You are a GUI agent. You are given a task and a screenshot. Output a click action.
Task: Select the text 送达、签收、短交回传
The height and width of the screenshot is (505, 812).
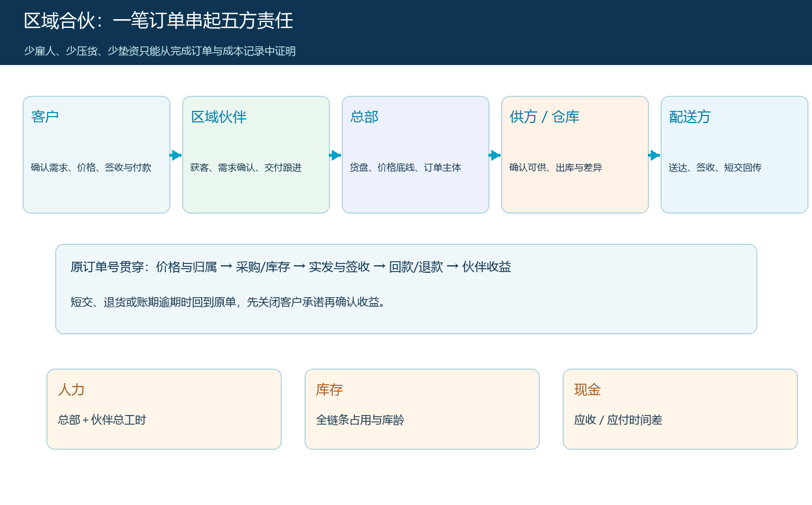[715, 167]
